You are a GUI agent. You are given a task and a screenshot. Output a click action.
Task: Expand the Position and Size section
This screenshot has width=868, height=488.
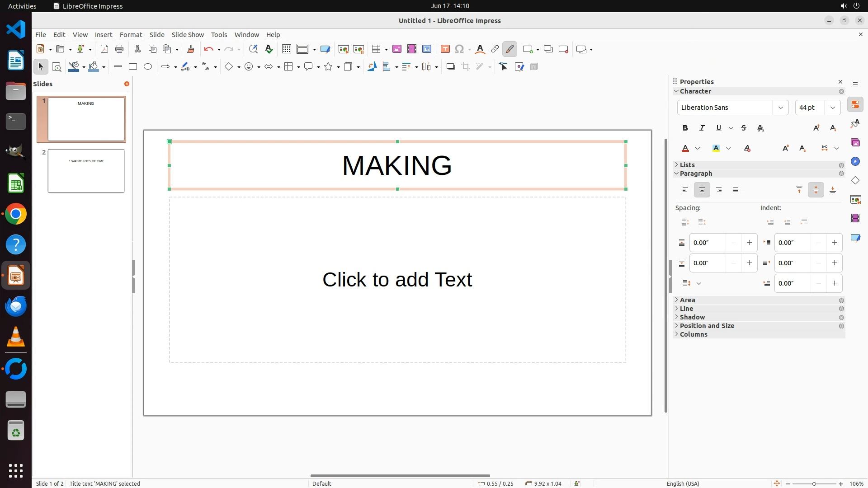coord(707,326)
